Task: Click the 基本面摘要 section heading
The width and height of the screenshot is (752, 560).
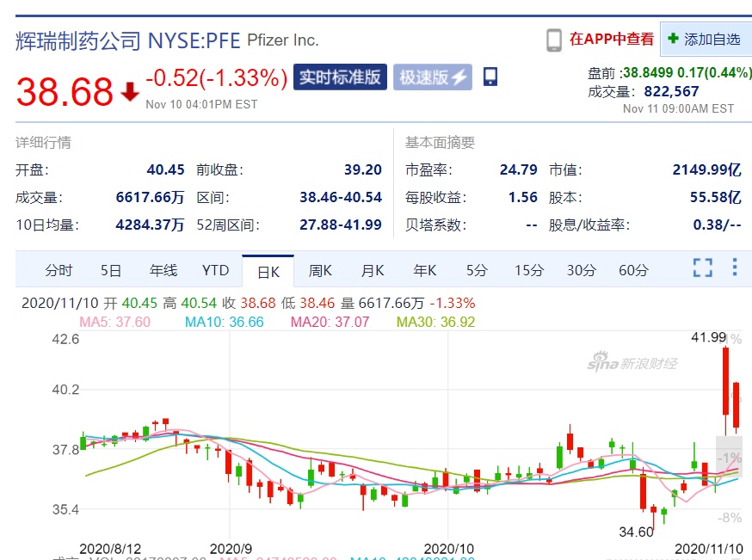Action: point(440,143)
